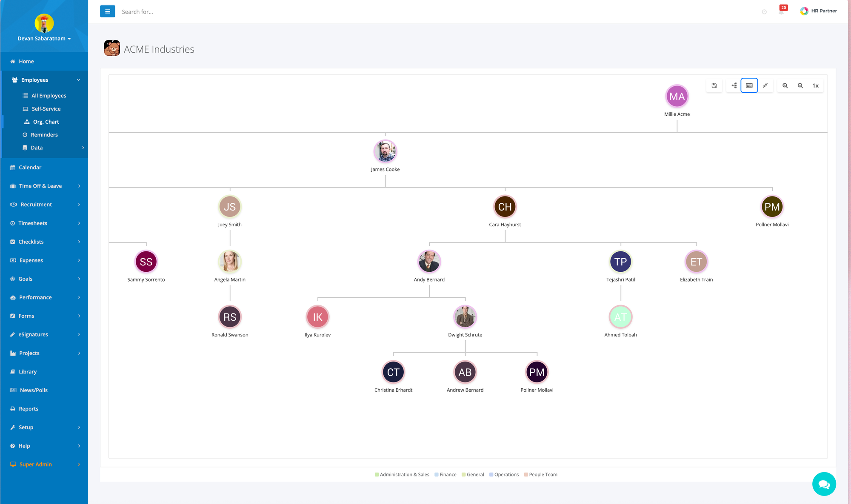Image resolution: width=851 pixels, height=504 pixels.
Task: Open the live chat bubble icon
Action: [824, 484]
